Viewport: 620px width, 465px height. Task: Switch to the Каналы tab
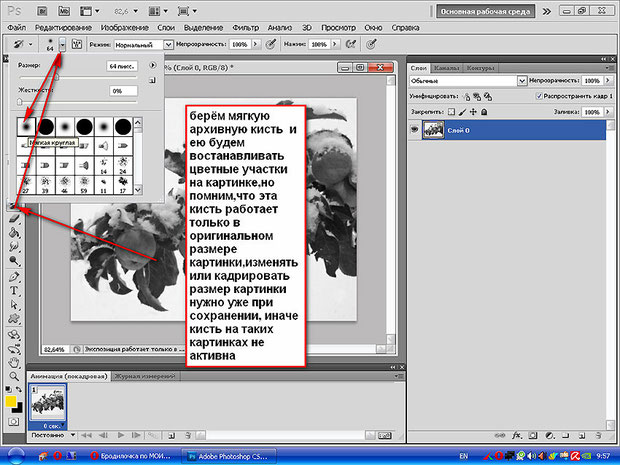[446, 68]
